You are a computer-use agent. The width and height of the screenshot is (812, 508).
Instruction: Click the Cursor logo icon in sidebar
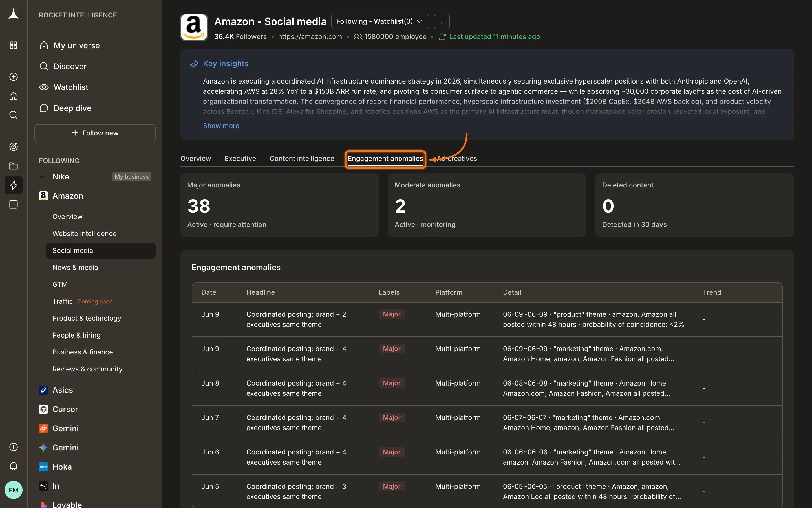(43, 409)
